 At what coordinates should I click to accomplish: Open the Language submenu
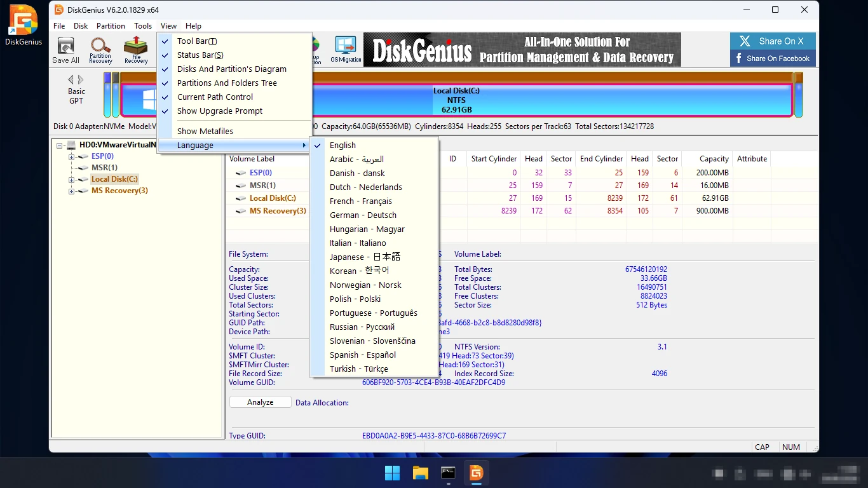(234, 146)
